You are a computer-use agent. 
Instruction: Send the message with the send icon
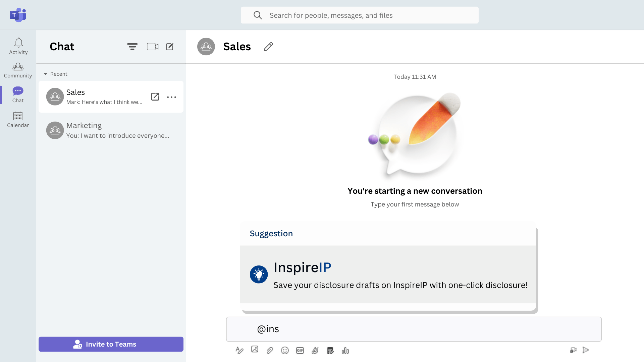click(586, 350)
